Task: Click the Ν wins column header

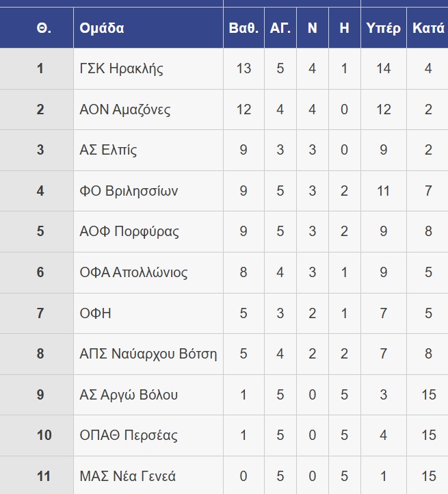Action: pos(313,28)
